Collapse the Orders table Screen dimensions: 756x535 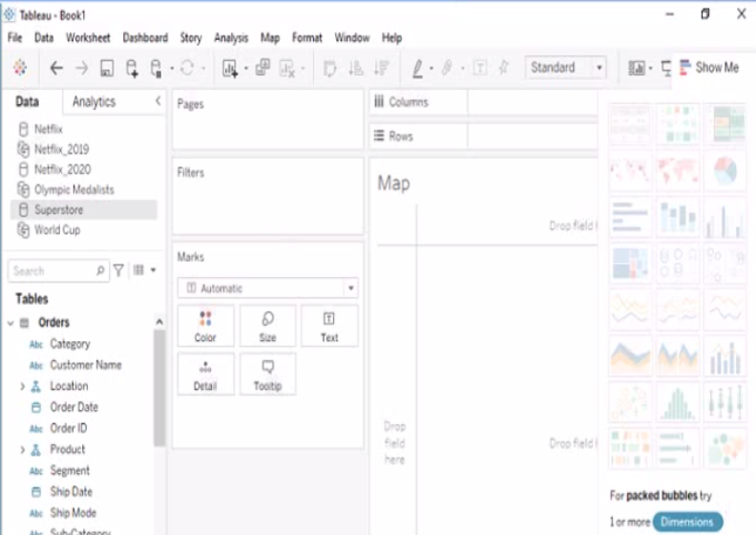[10, 323]
